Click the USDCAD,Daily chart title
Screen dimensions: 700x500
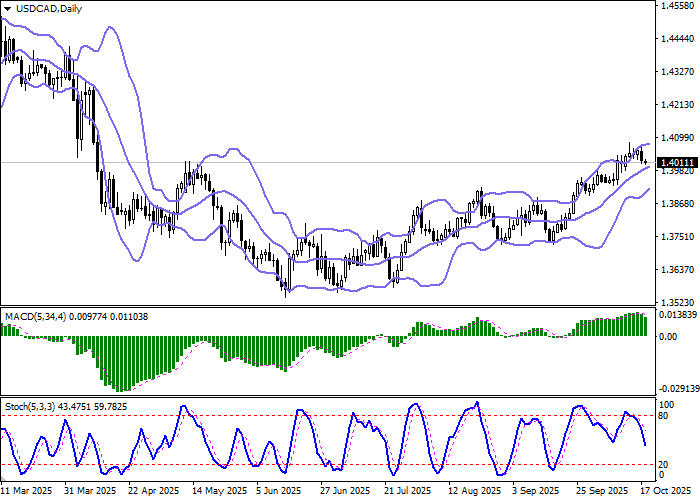pos(51,9)
